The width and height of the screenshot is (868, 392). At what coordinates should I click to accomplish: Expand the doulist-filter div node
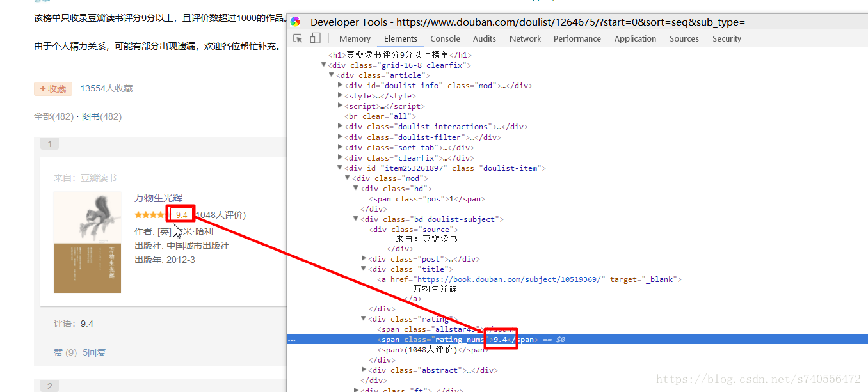(x=340, y=137)
